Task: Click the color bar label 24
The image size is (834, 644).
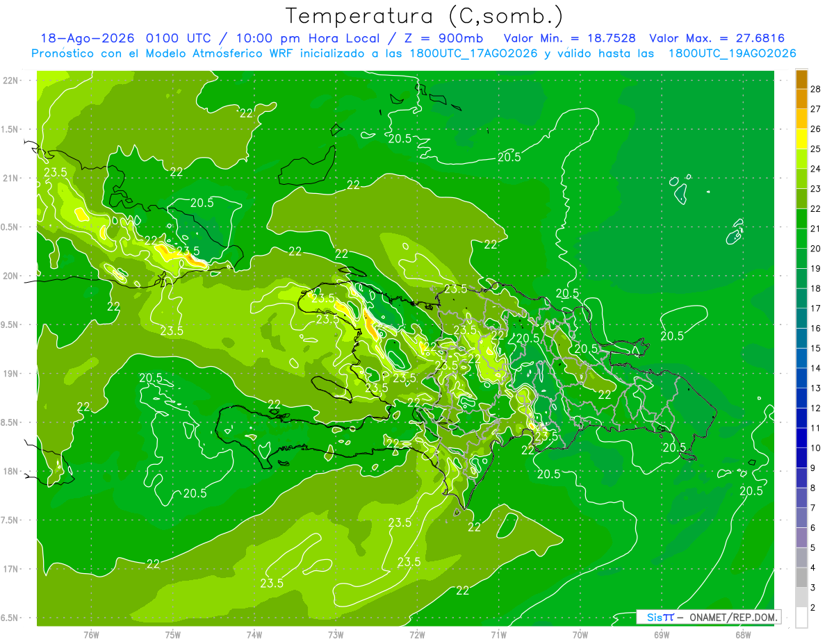Action: point(816,169)
